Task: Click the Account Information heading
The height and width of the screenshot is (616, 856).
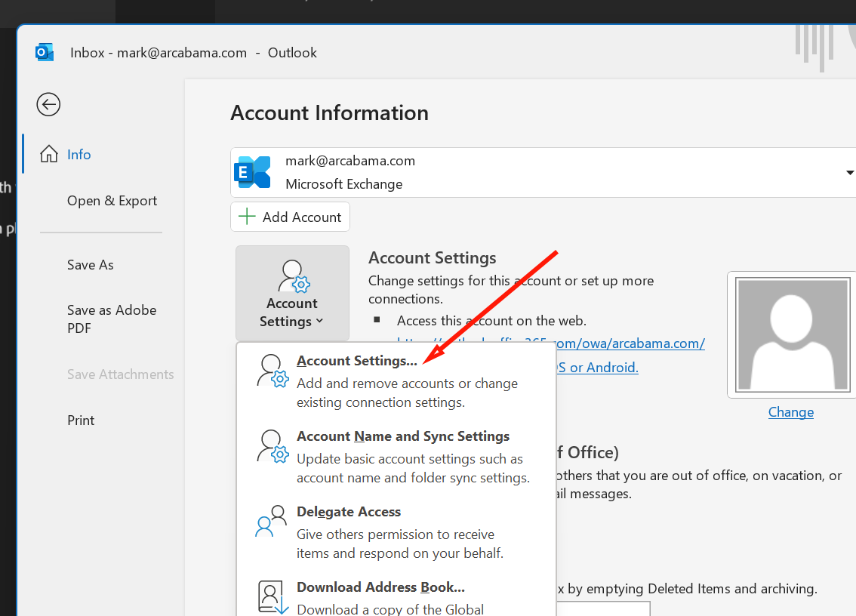Action: tap(330, 113)
